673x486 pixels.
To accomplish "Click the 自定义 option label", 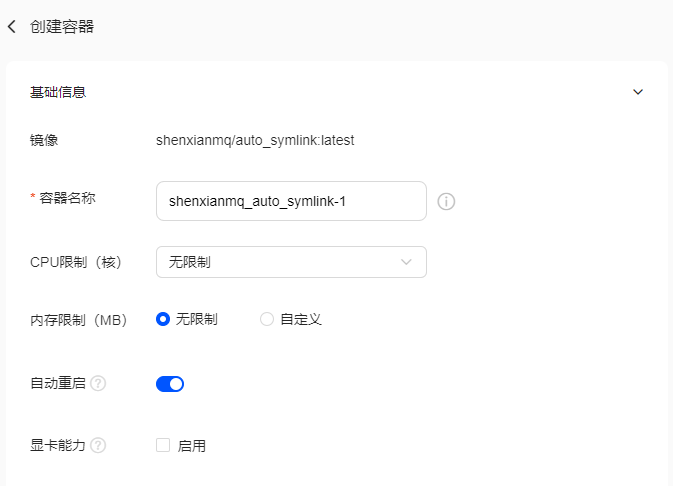I will coord(301,319).
